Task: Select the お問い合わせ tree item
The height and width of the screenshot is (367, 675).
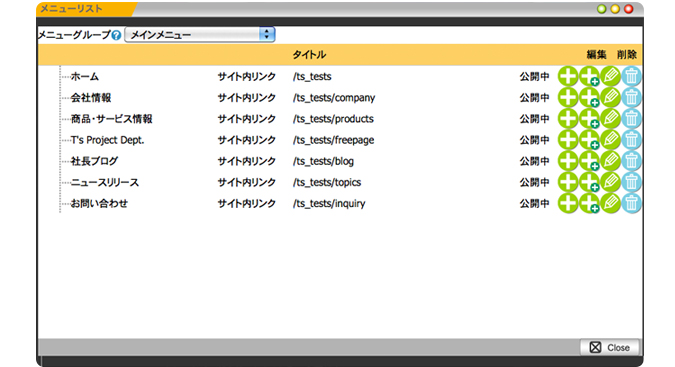Action: click(99, 203)
